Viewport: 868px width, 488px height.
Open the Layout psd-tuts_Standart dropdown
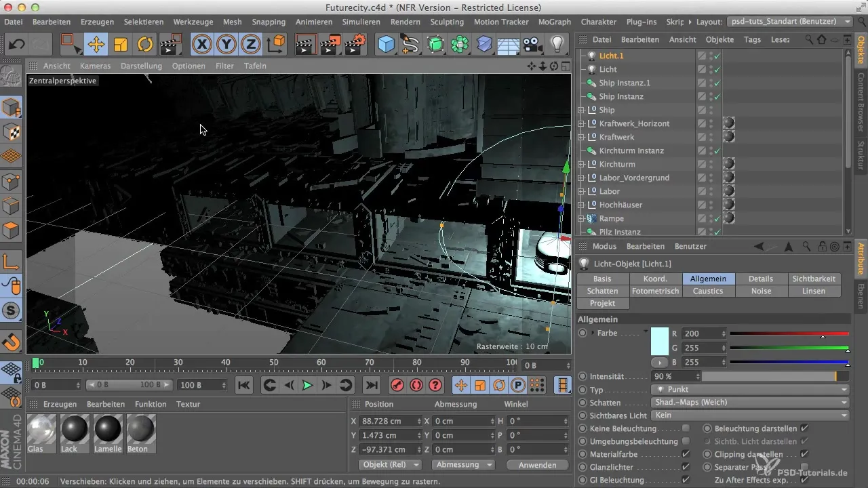(789, 22)
